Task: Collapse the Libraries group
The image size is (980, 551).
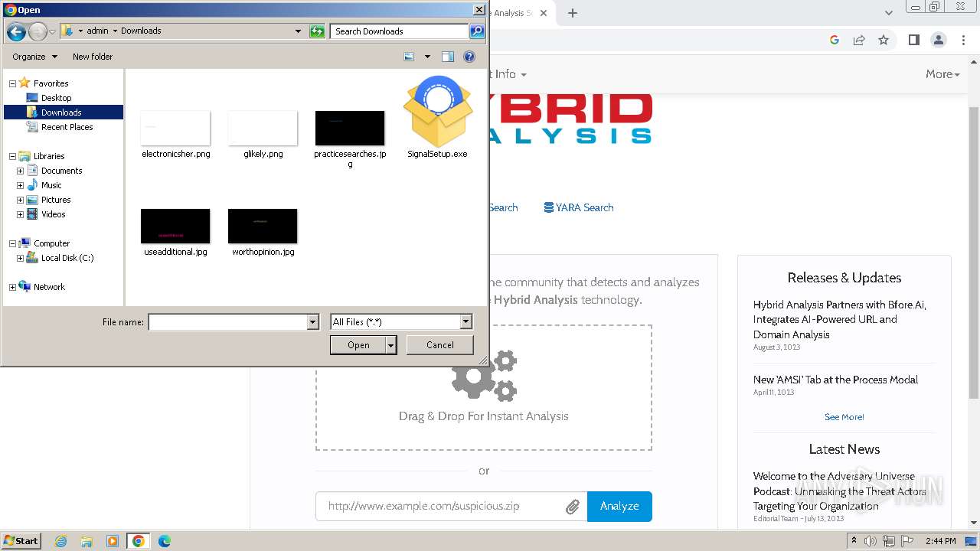Action: [12, 156]
